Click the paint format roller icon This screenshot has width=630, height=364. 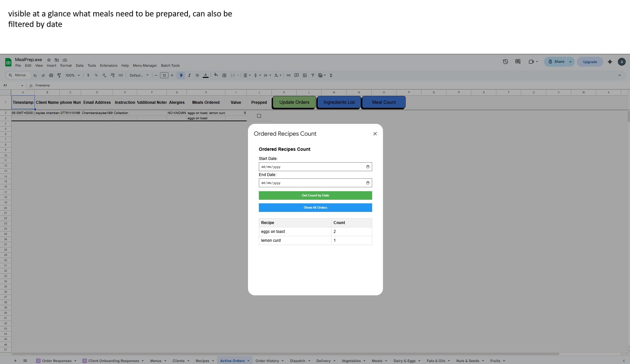59,75
